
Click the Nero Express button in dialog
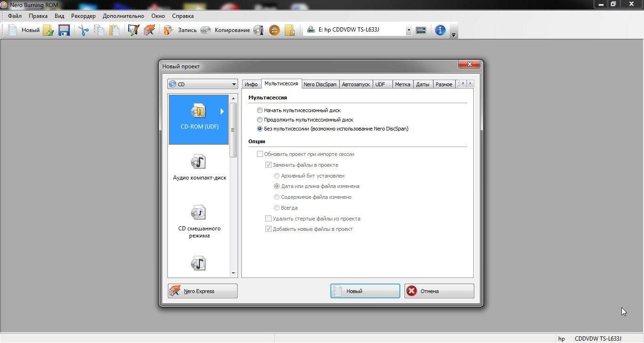203,291
